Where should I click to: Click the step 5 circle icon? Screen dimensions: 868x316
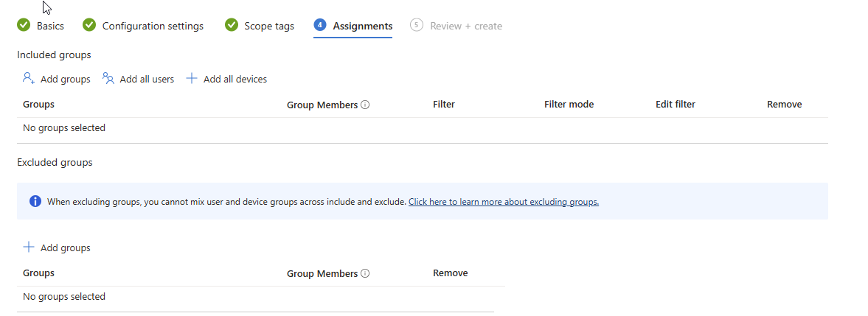(416, 25)
